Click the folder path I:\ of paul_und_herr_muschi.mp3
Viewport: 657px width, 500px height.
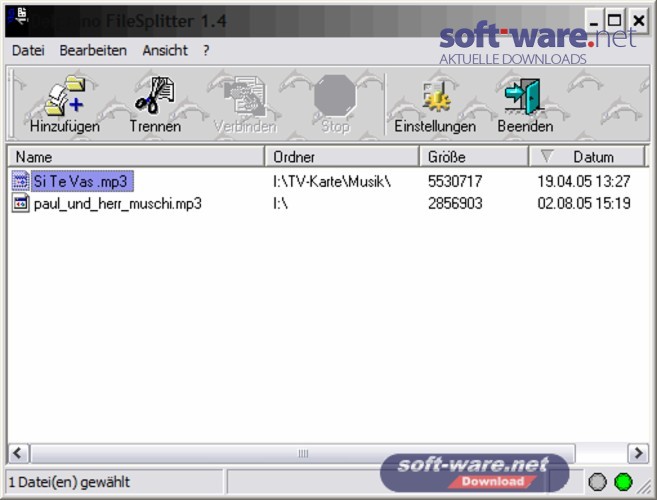(x=280, y=203)
